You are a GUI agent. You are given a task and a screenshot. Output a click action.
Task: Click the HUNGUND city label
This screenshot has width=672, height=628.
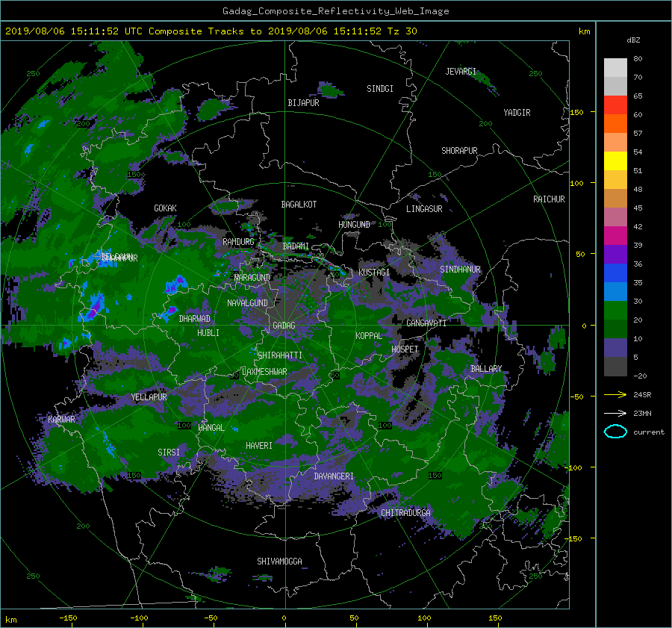pos(354,225)
